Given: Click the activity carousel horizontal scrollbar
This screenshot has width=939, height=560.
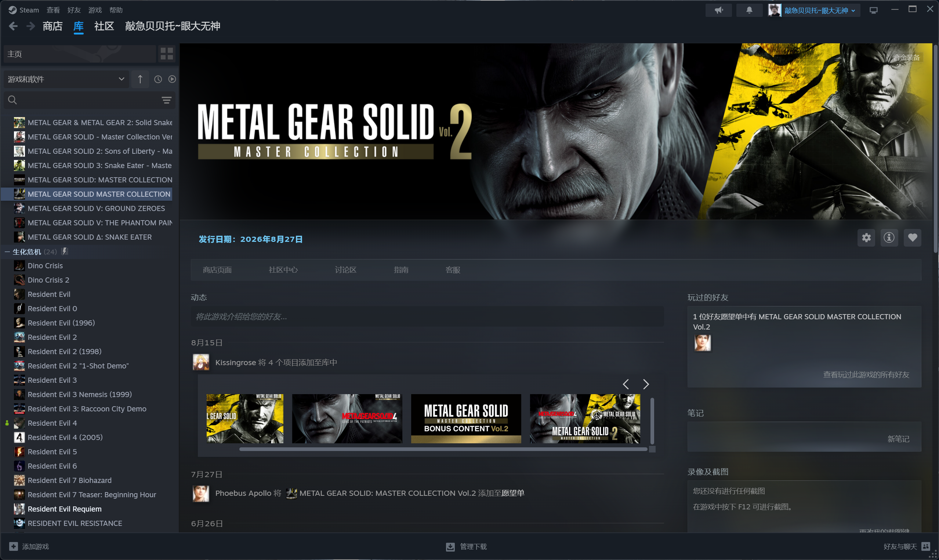Looking at the screenshot, I should point(443,449).
